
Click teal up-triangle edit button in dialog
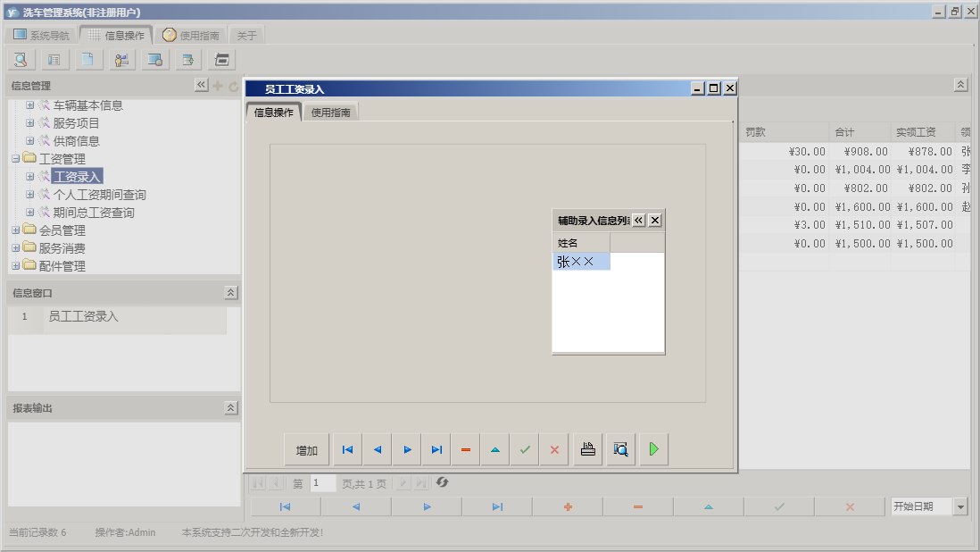pyautogui.click(x=495, y=449)
